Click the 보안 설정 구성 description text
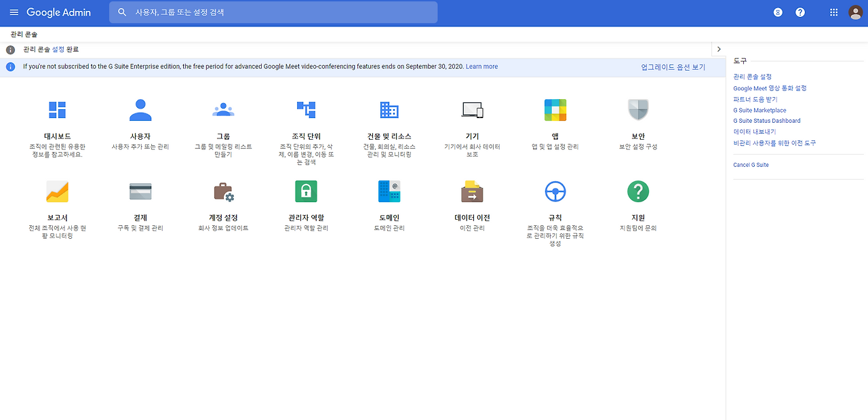The height and width of the screenshot is (420, 868). coord(638,147)
